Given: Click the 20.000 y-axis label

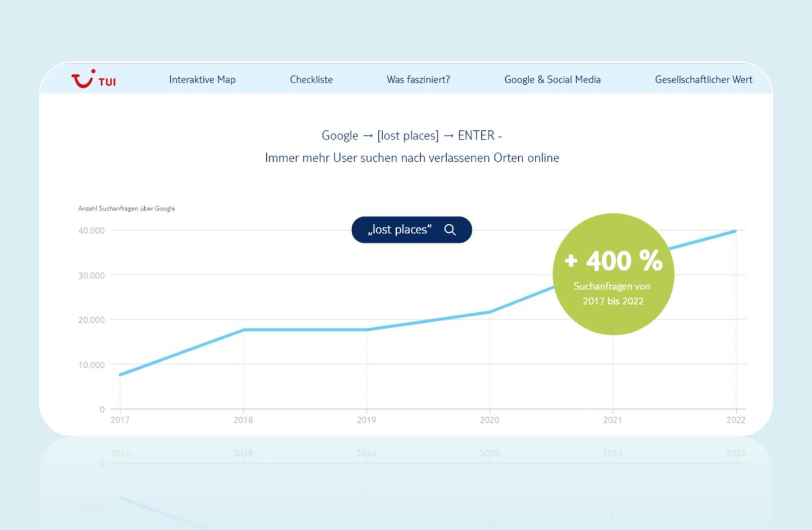Looking at the screenshot, I should (x=91, y=320).
